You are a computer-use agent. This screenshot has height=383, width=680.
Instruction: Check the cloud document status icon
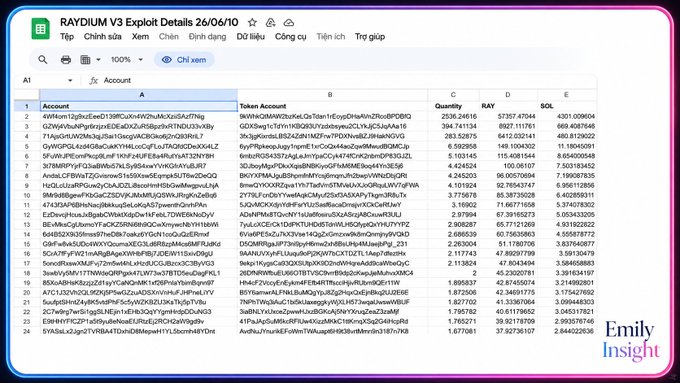[289, 22]
